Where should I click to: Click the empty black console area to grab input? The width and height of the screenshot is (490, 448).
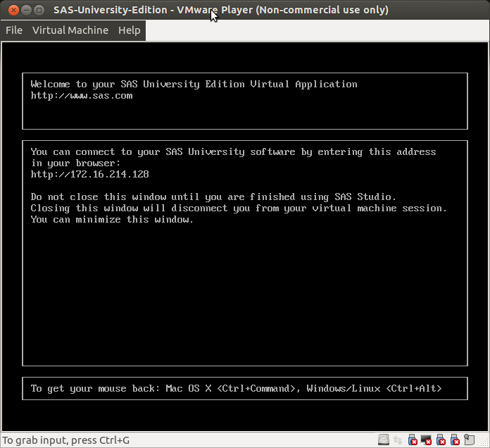tap(244, 296)
